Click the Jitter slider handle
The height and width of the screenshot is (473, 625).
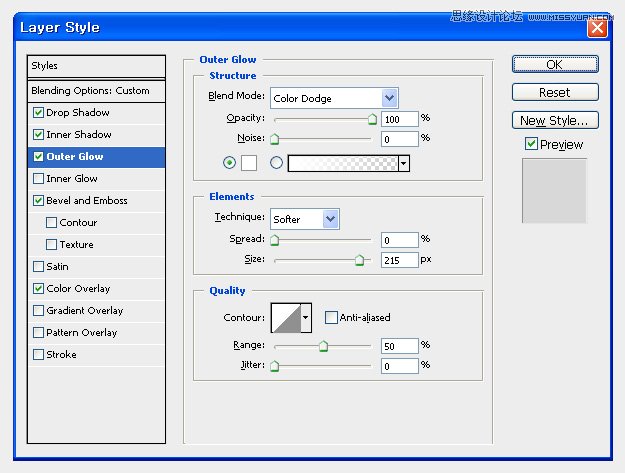275,366
